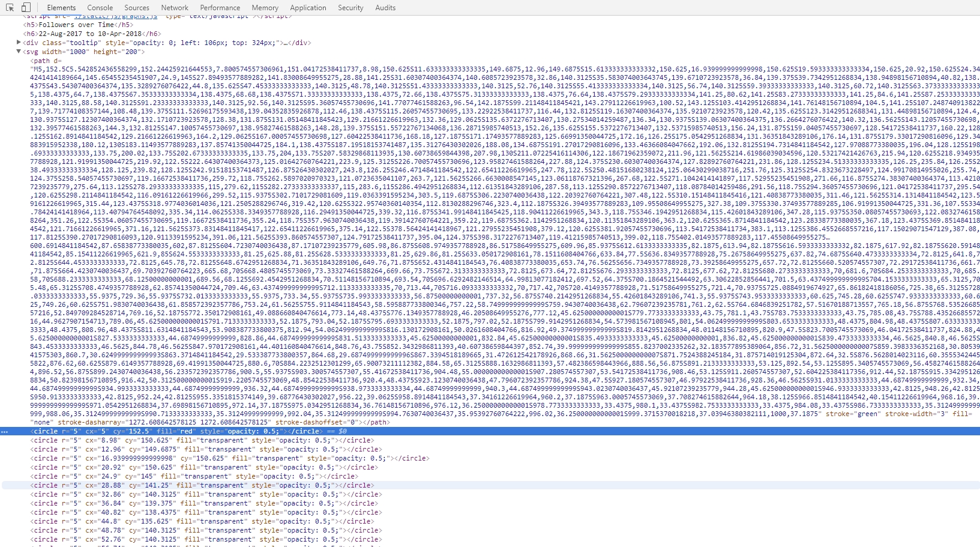Select the circle with cx="44.8"

click(x=204, y=521)
